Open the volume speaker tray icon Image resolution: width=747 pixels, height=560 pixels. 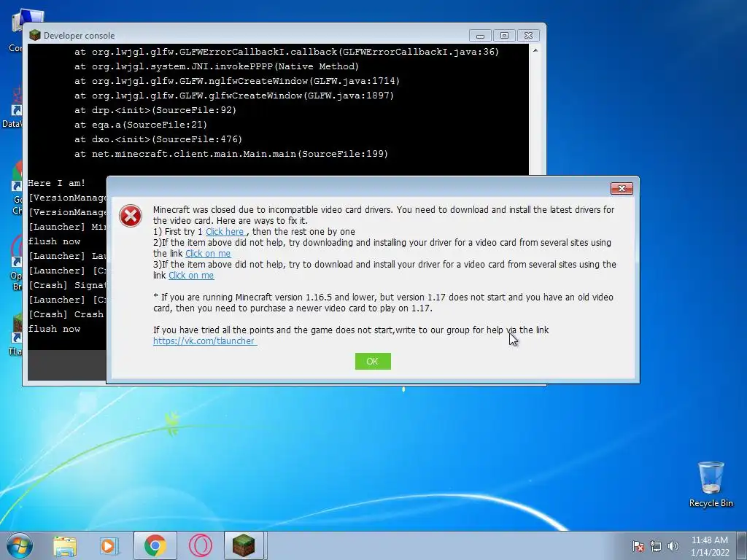pos(673,546)
